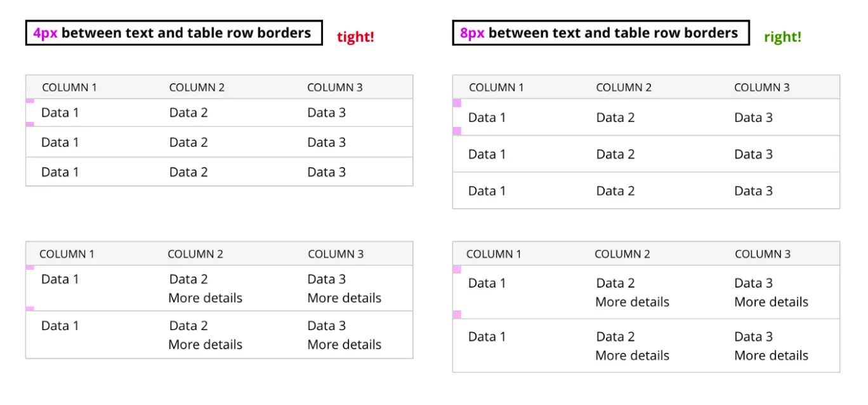Click last-row "Data 3" cell in the top-left table

click(x=327, y=172)
